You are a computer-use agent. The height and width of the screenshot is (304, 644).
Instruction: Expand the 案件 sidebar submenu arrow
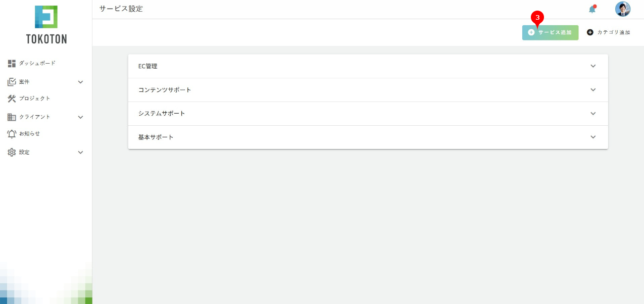(80, 82)
